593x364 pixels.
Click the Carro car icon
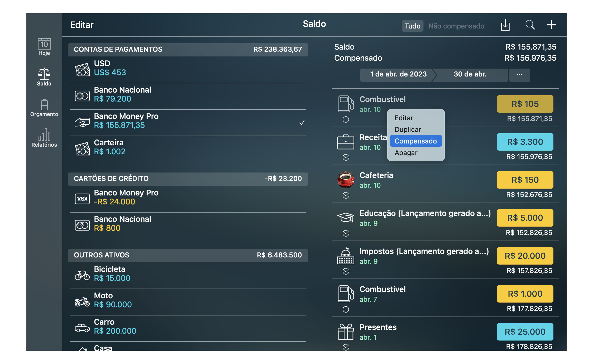click(82, 328)
